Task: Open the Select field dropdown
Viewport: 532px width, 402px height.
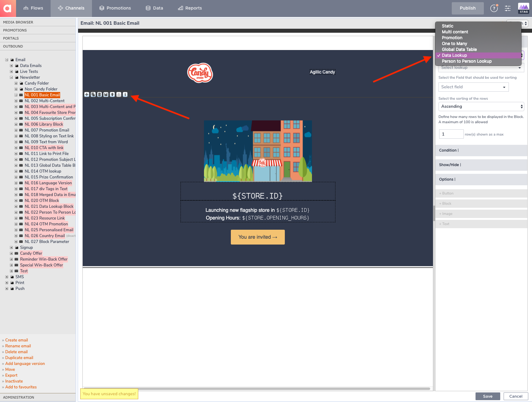Action: coord(473,87)
